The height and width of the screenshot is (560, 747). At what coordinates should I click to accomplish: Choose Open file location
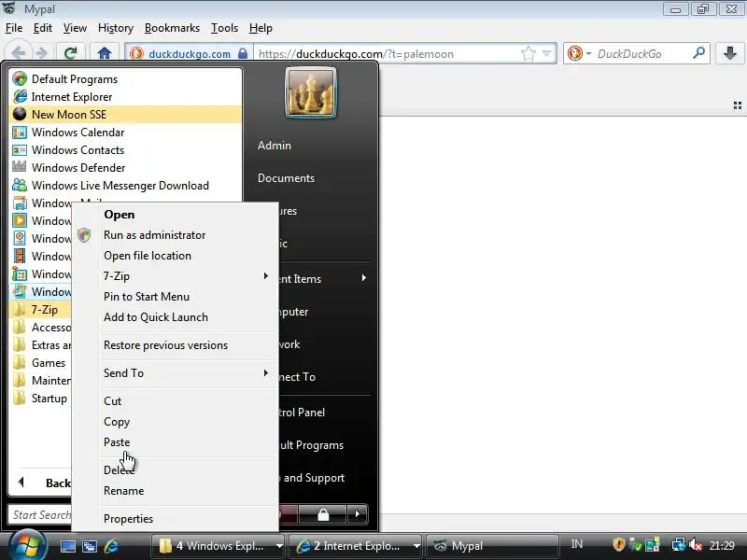189,256
